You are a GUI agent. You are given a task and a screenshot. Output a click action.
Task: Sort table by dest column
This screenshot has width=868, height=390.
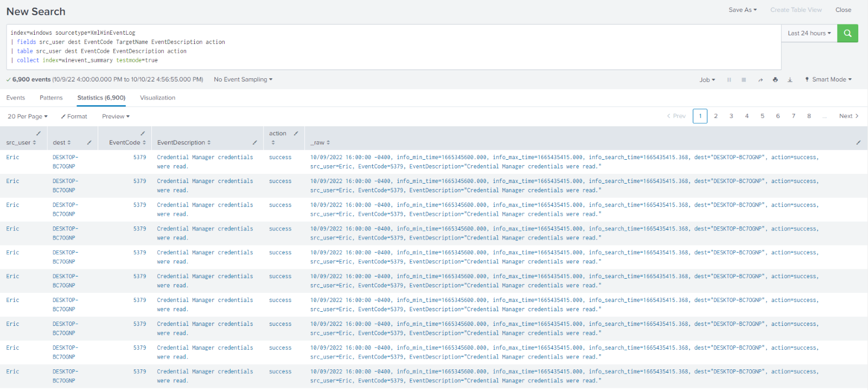point(62,143)
